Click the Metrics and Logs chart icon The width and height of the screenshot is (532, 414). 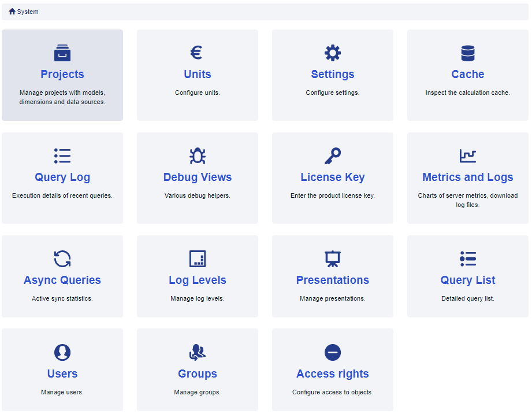pyautogui.click(x=468, y=156)
